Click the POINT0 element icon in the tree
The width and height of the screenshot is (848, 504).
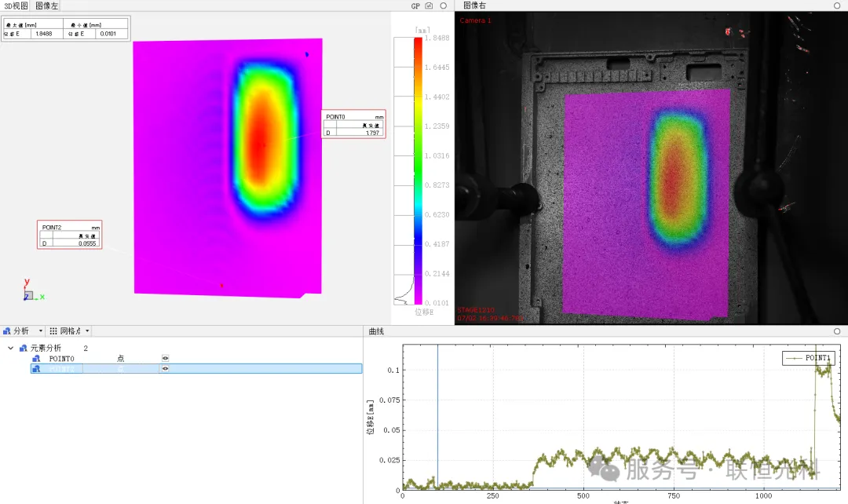click(36, 358)
